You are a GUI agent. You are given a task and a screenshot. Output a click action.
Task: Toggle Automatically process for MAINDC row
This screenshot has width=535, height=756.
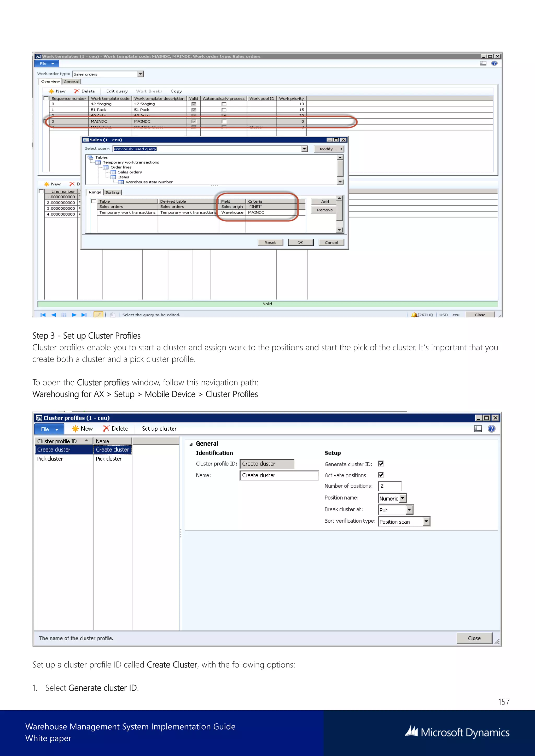224,121
